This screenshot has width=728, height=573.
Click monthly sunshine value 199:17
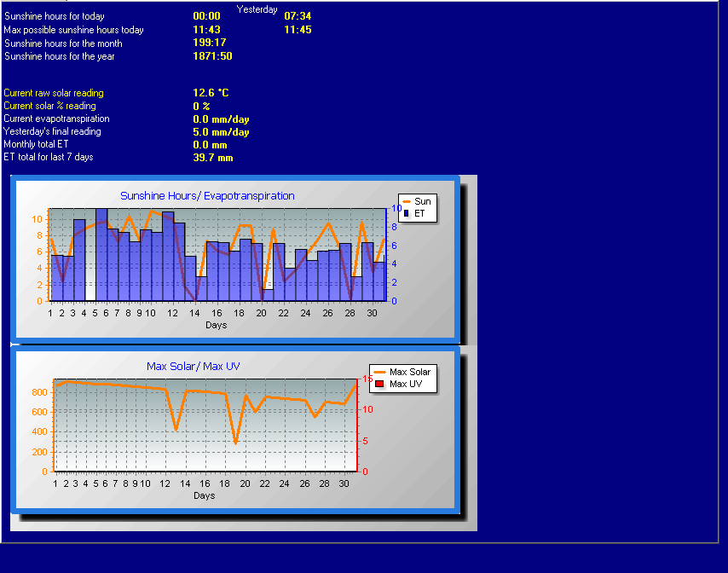(x=210, y=43)
